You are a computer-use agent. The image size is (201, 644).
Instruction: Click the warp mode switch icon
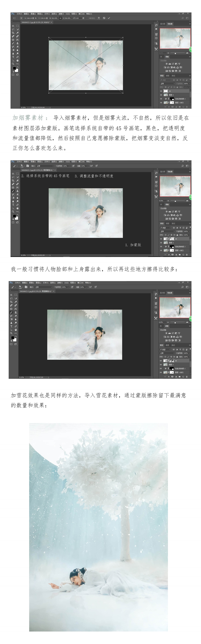click(99, 18)
